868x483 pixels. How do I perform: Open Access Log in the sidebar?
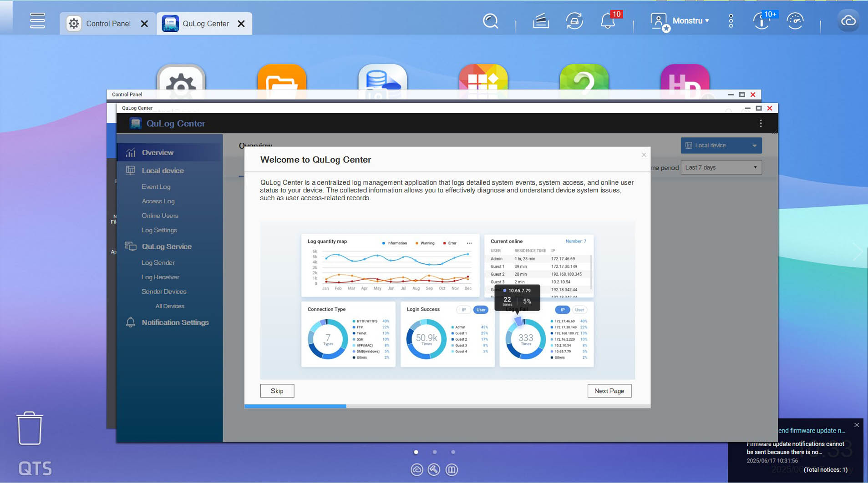[x=158, y=201]
